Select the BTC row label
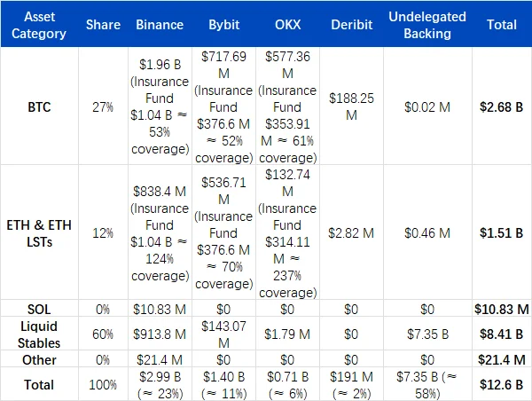Screen dimensions: 532x401 [40, 107]
